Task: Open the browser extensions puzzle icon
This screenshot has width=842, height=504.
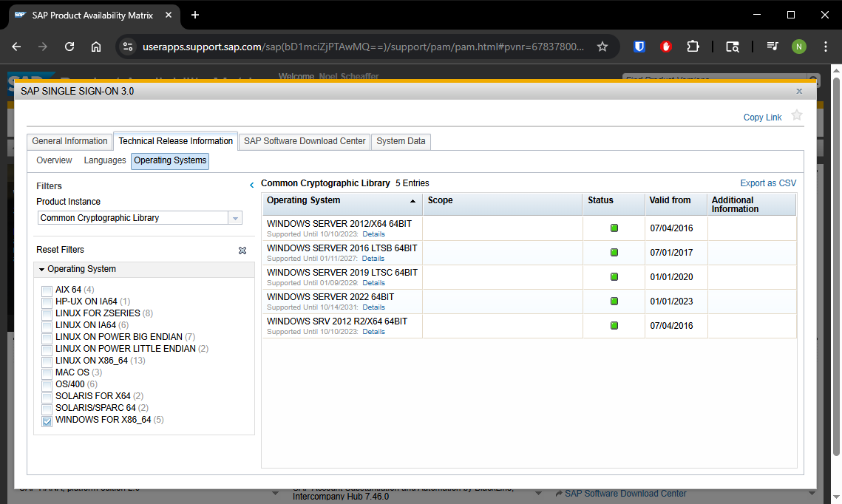Action: pyautogui.click(x=693, y=47)
